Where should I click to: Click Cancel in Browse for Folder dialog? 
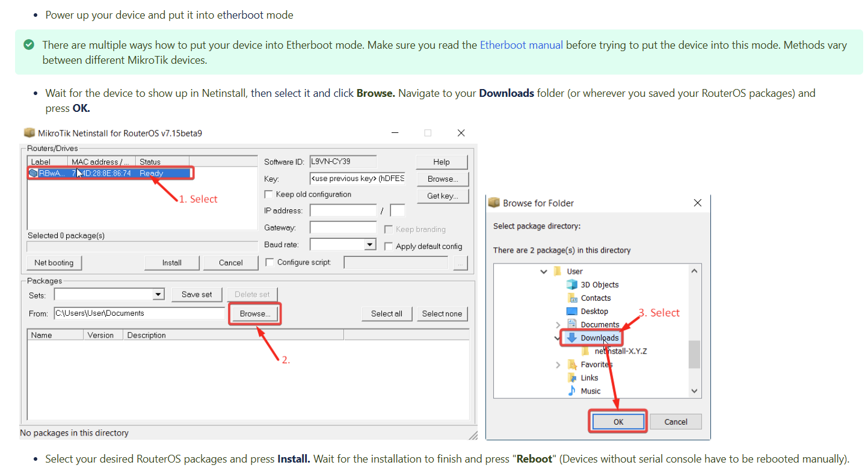[676, 422]
